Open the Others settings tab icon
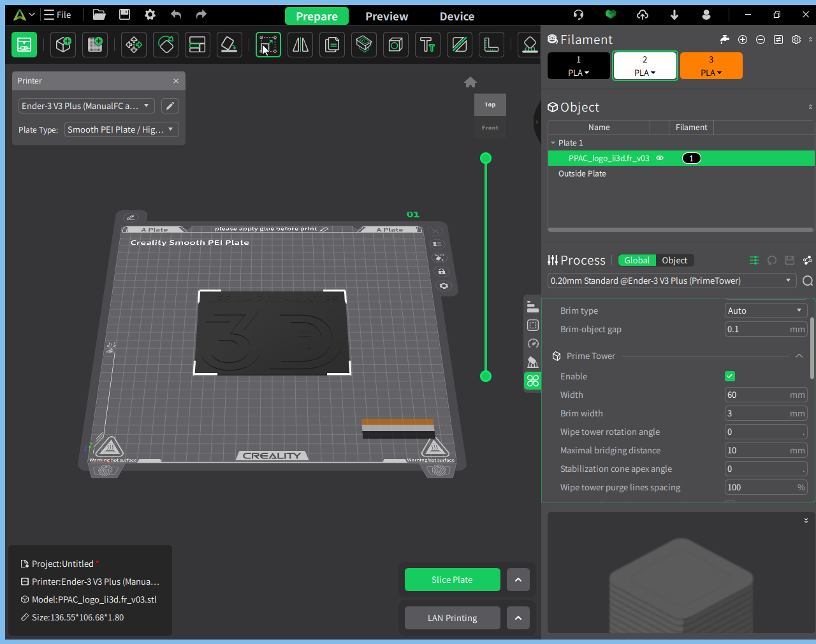The image size is (816, 644). tap(533, 381)
